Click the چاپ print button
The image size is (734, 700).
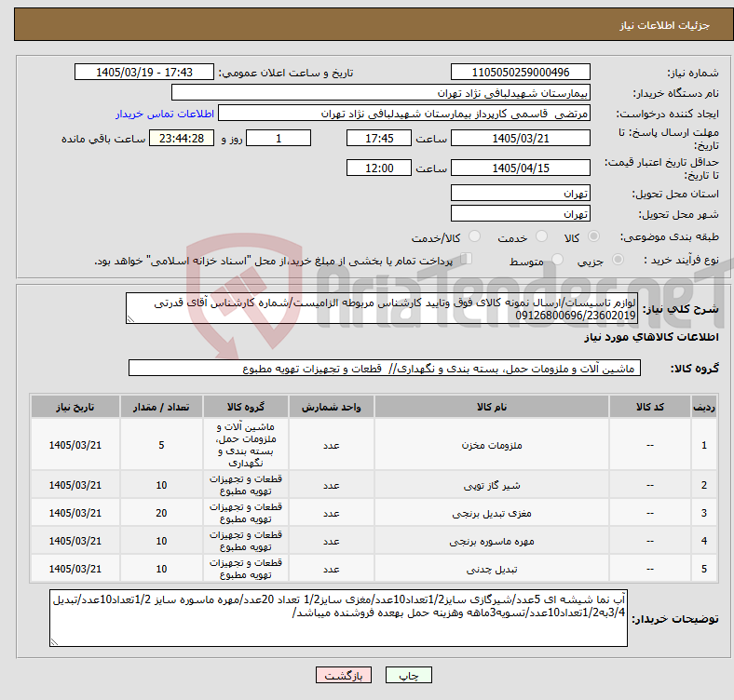click(x=408, y=675)
